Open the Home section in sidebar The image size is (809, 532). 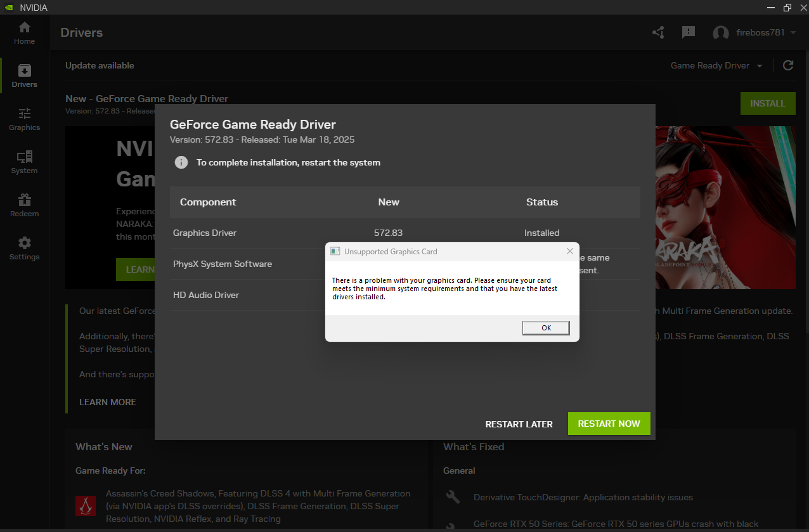(x=24, y=33)
